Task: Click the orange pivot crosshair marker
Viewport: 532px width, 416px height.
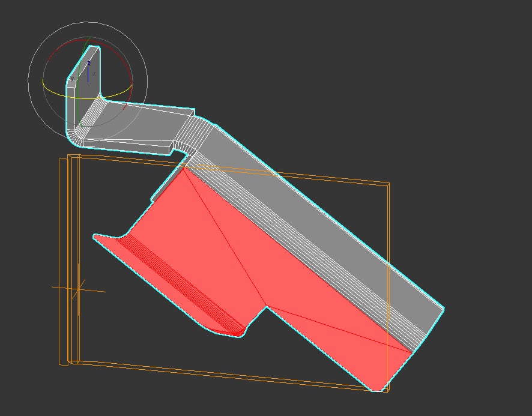Action: tap(79, 289)
